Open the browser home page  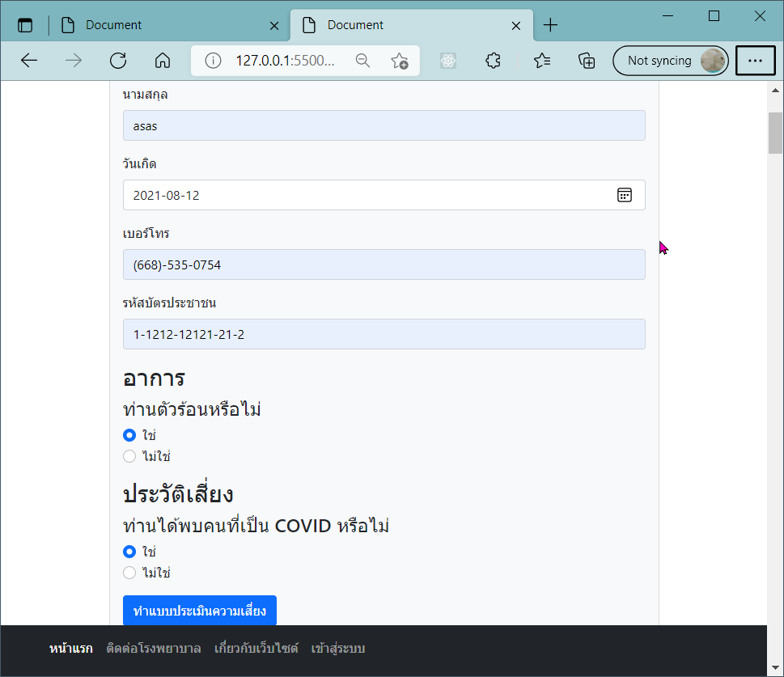coord(163,61)
